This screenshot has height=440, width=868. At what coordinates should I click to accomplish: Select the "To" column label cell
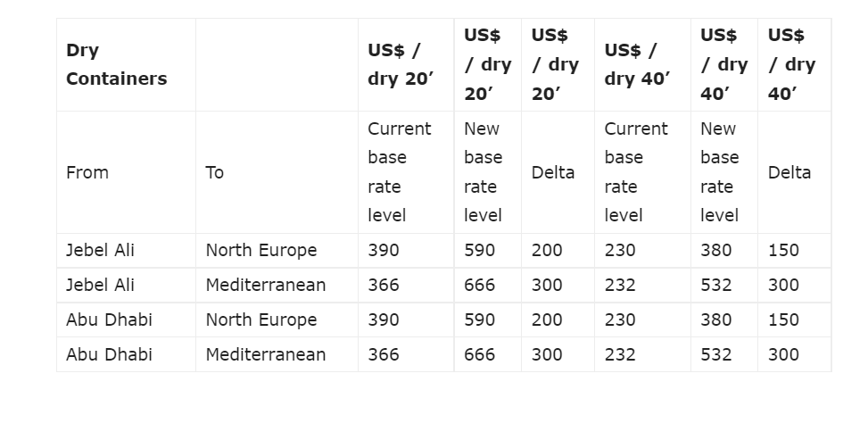click(215, 172)
